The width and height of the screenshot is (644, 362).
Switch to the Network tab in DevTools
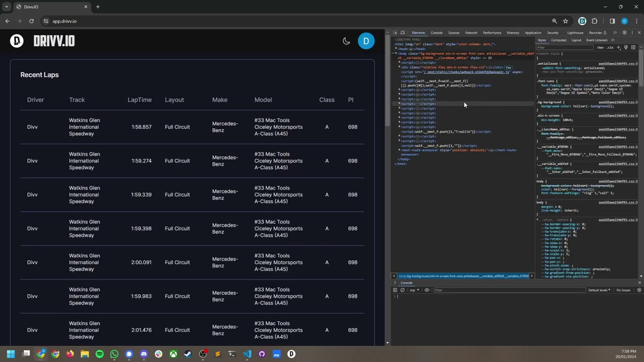pos(471,33)
